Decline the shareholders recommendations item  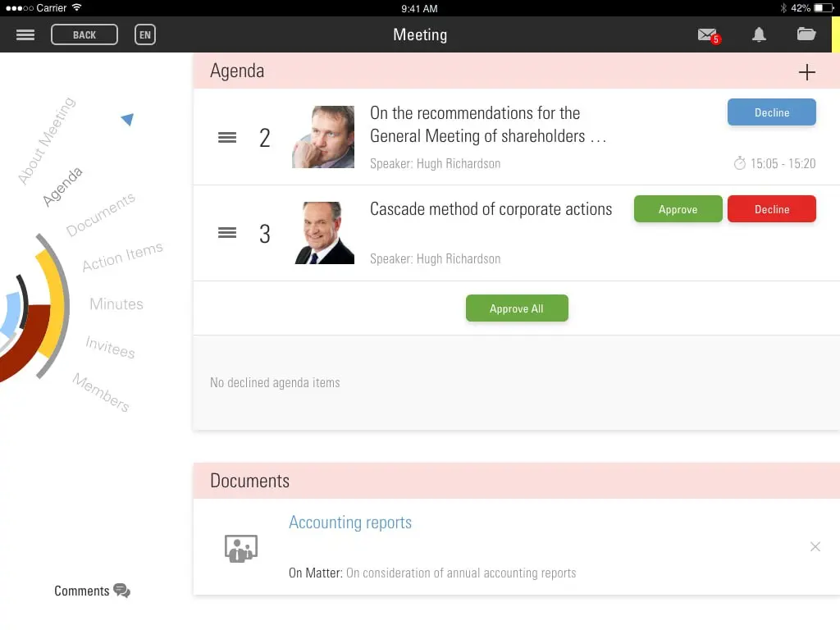coord(771,112)
